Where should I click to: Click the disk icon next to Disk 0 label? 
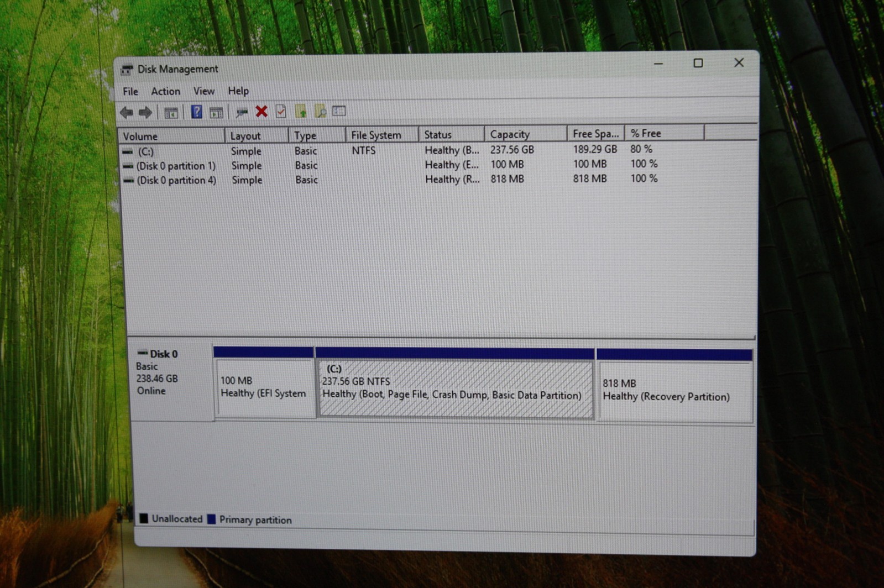143,353
